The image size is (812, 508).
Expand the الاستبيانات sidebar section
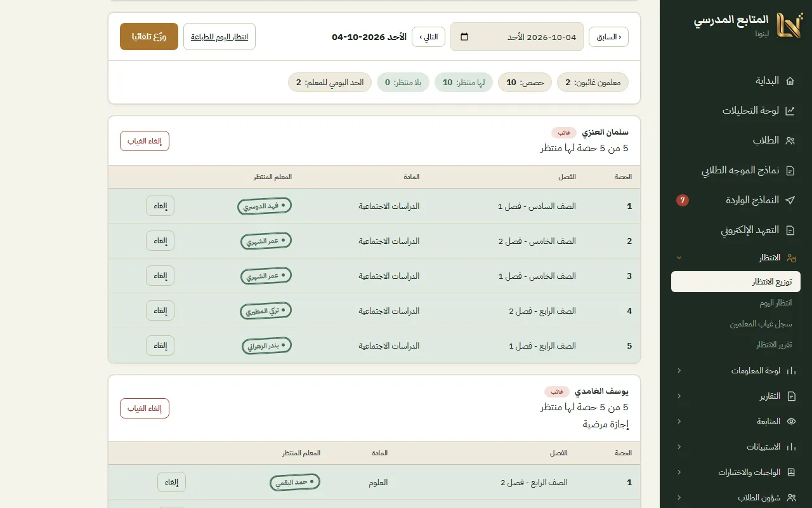(x=679, y=447)
